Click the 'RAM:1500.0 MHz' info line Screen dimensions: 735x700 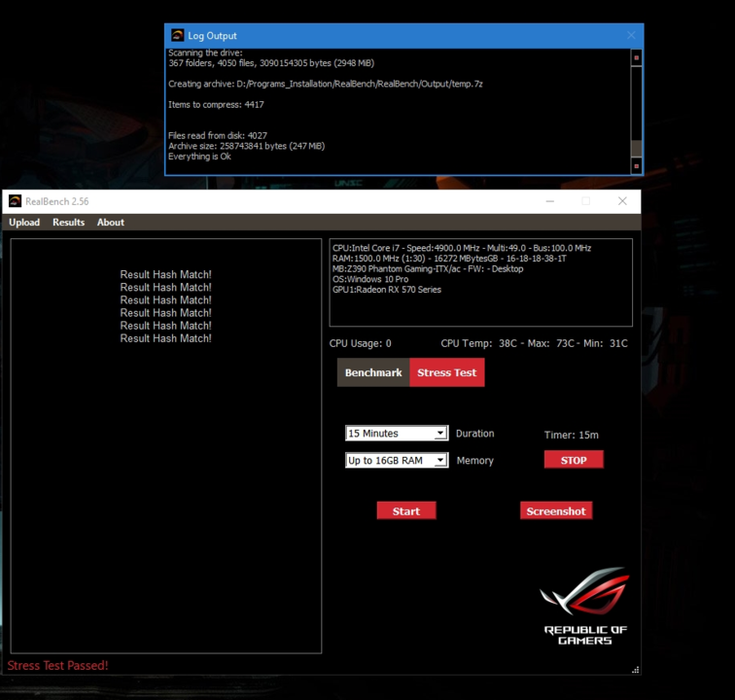point(449,259)
